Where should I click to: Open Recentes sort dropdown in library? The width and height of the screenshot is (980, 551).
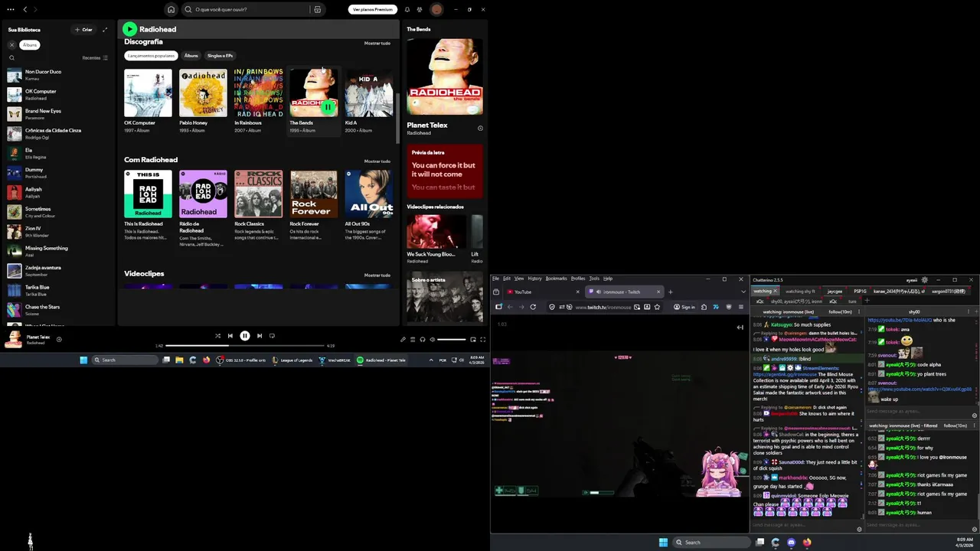(95, 57)
